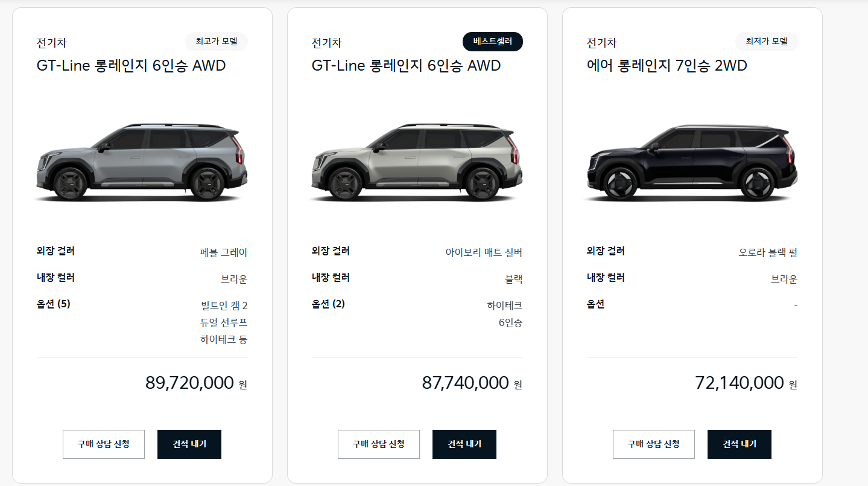Click 견적 내기 for 72,140,000원 model
This screenshot has height=486, width=868.
[x=740, y=444]
